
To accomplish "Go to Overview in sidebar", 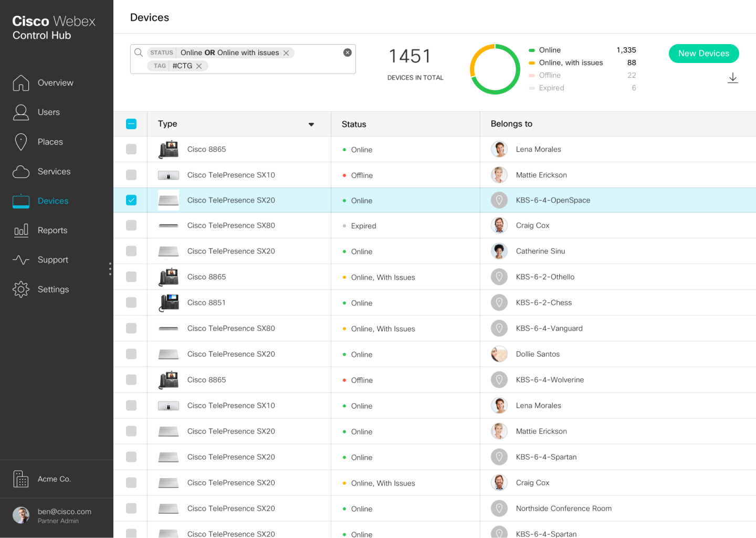I will pyautogui.click(x=56, y=83).
